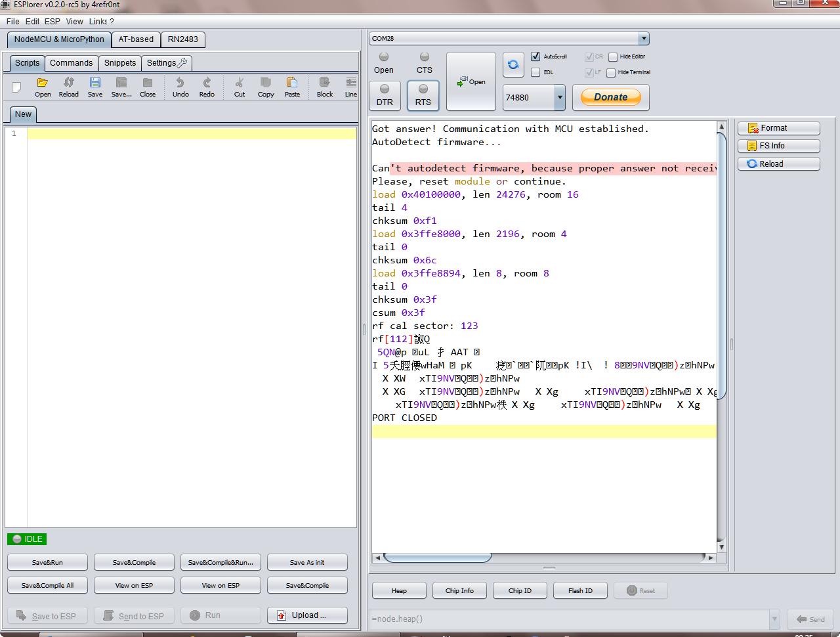Open the 74880 baud rate dropdown

click(560, 97)
